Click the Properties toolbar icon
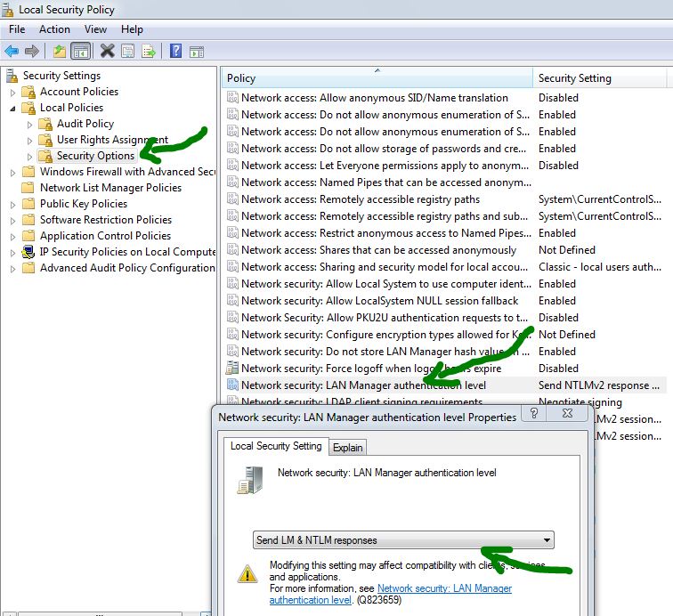This screenshot has width=673, height=616. click(128, 51)
